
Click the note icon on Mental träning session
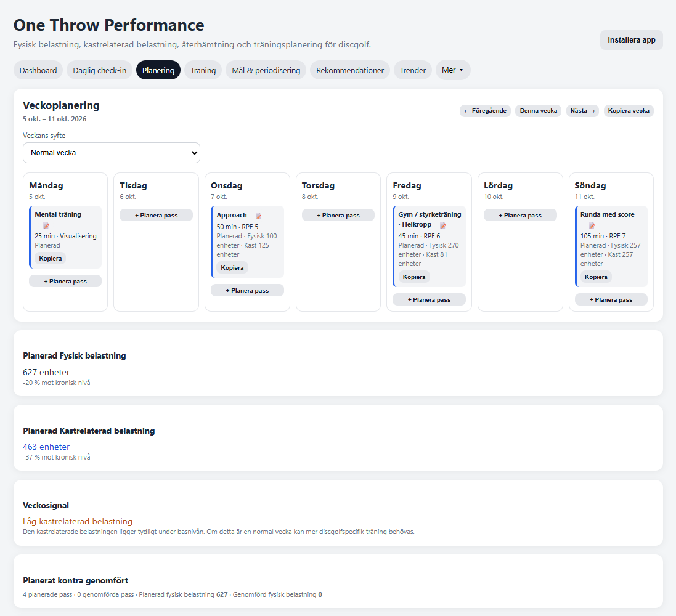pos(46,225)
